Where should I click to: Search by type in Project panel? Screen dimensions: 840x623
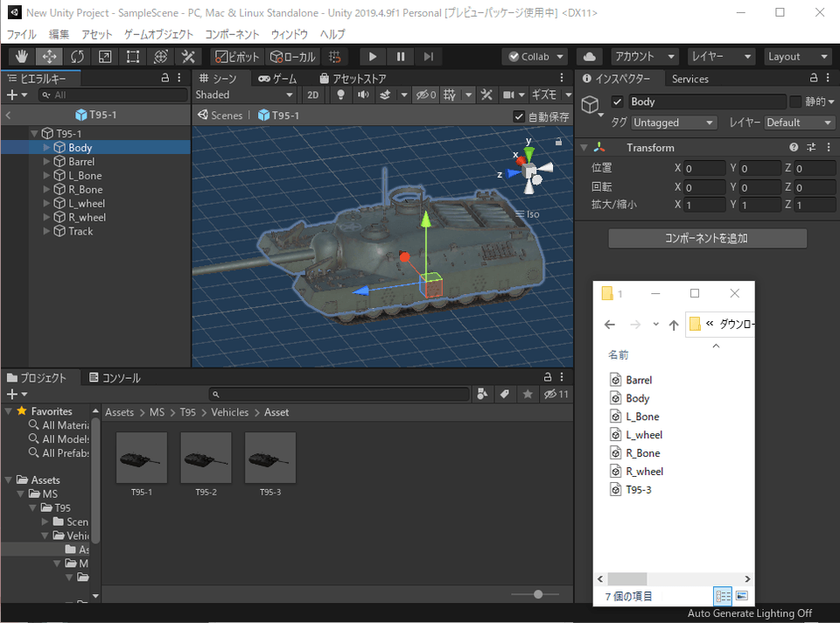(482, 395)
